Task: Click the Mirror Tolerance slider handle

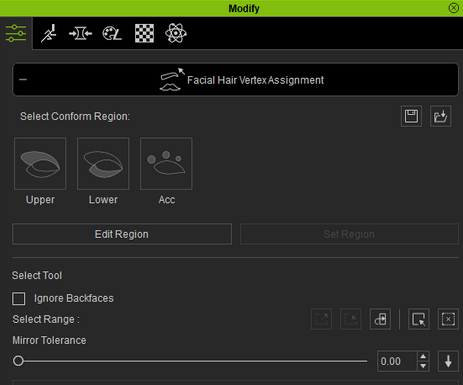Action: 18,361
